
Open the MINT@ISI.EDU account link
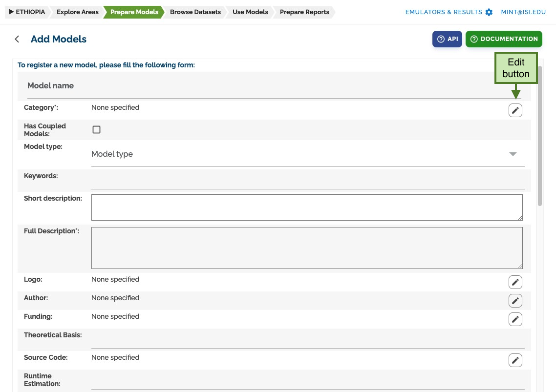523,12
